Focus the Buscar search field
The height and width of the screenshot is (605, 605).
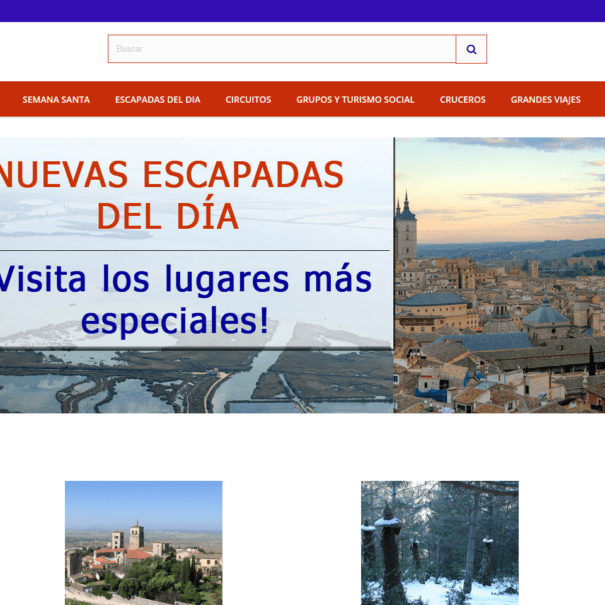tap(282, 49)
